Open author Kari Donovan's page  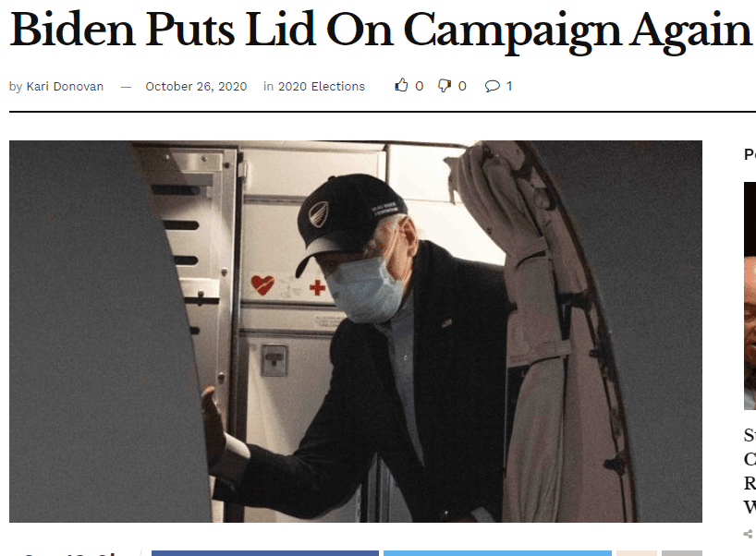[x=65, y=86]
